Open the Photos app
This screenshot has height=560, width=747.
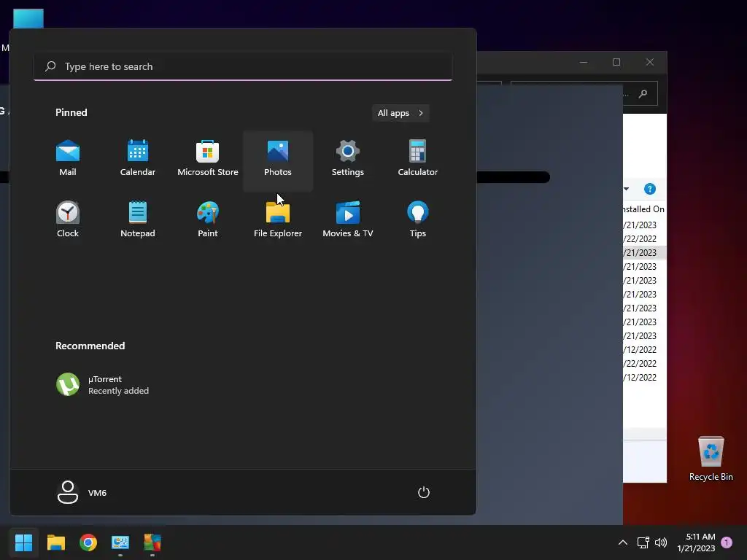tap(278, 160)
